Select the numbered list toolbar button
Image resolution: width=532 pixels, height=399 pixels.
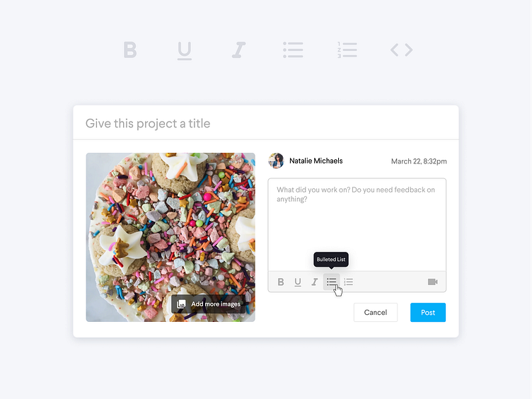(349, 282)
